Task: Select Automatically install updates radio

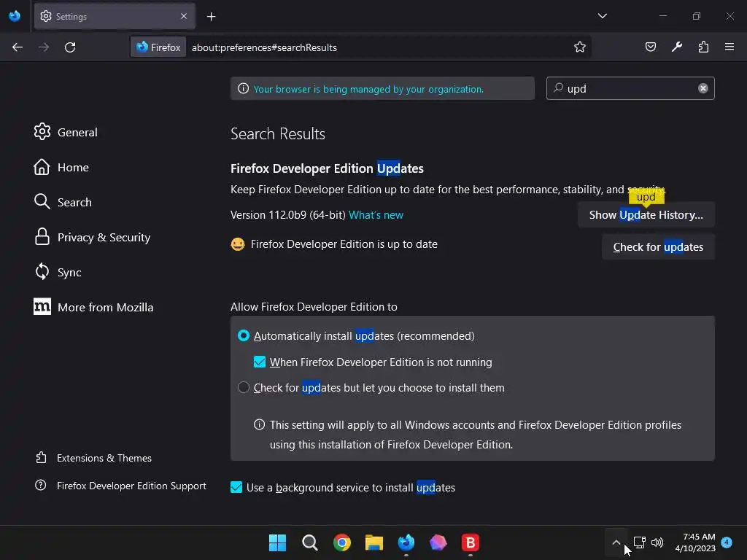Action: coord(244,335)
